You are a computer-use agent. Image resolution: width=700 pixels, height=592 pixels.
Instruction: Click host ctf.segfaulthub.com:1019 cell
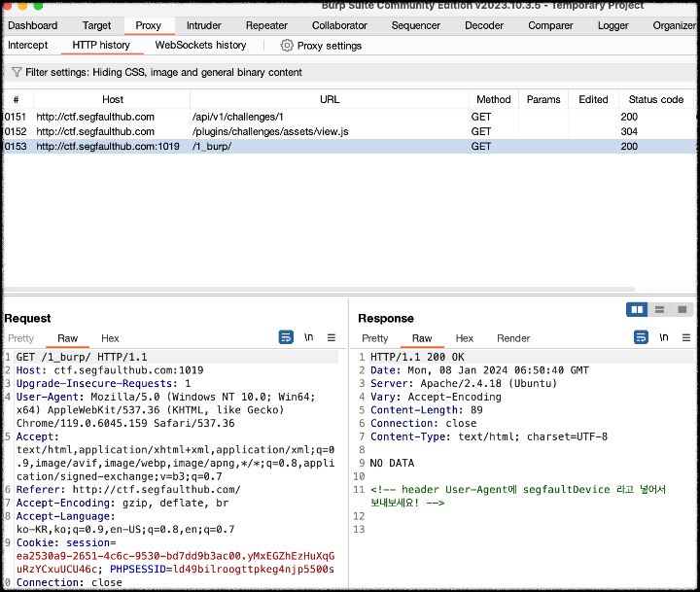tap(108, 147)
